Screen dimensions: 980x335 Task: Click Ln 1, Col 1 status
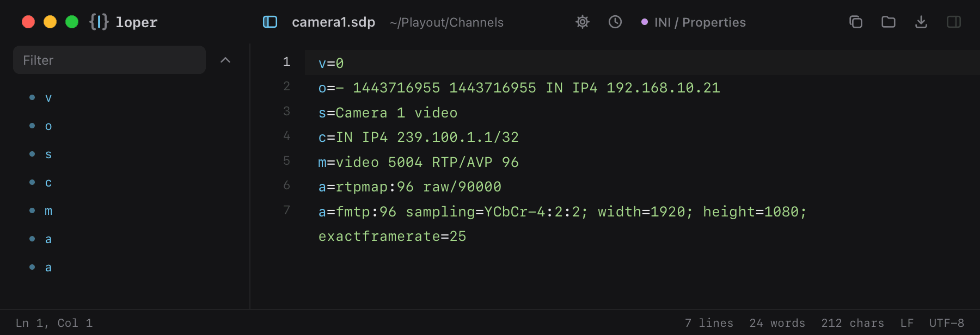[x=54, y=323]
